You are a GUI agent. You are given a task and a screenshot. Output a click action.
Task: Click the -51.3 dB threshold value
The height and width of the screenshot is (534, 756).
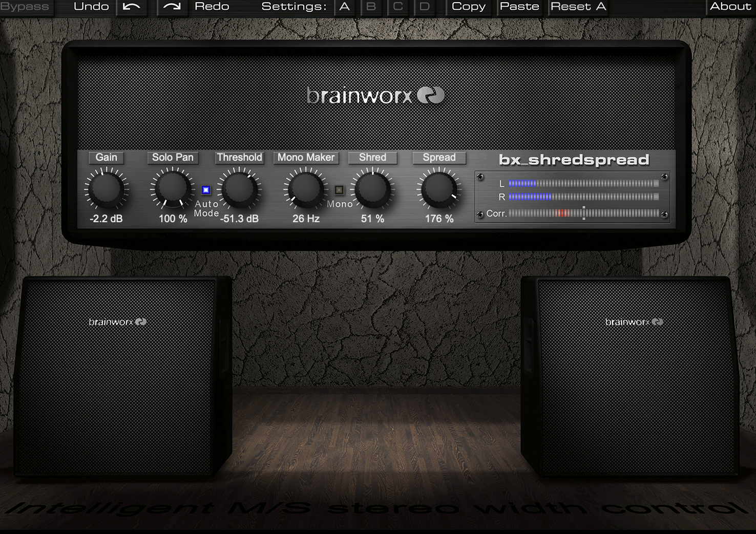239,219
